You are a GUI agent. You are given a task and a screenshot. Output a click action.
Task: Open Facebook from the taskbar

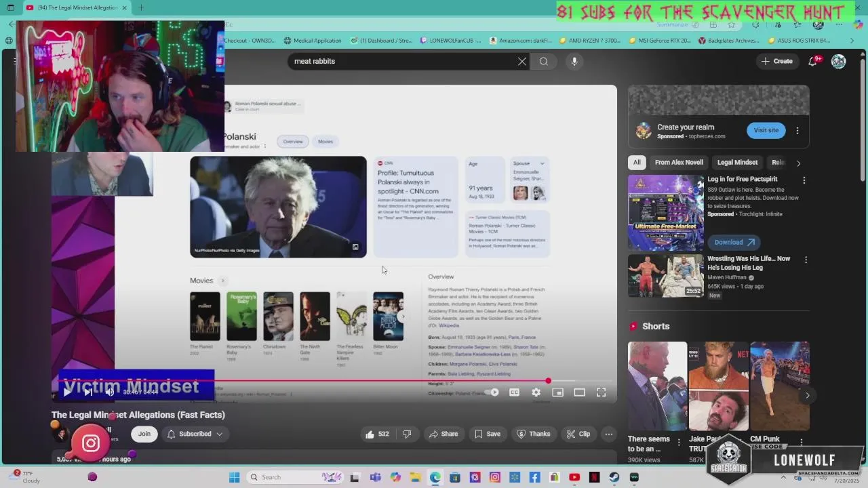pyautogui.click(x=534, y=477)
